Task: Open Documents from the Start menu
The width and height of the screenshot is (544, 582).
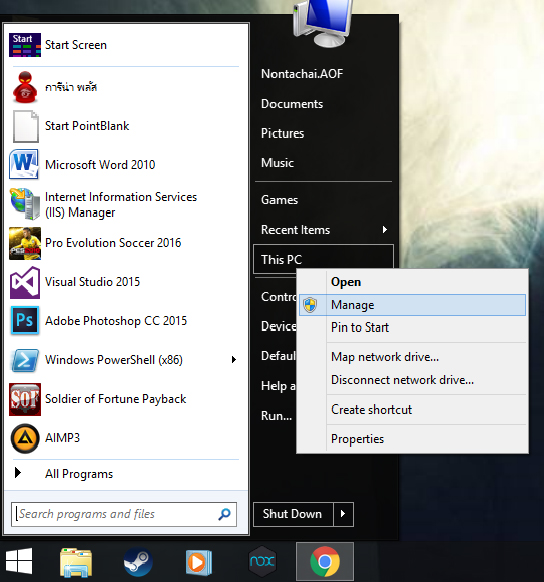Action: pyautogui.click(x=292, y=104)
